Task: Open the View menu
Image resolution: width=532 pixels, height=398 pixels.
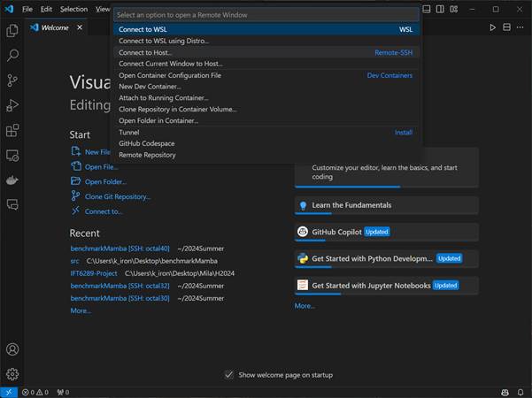Action: (103, 9)
